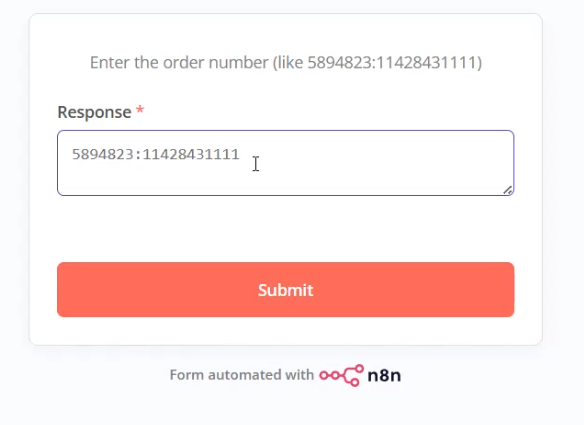Click the red required asterisk
Screen dimensions: 584x425
[140, 111]
